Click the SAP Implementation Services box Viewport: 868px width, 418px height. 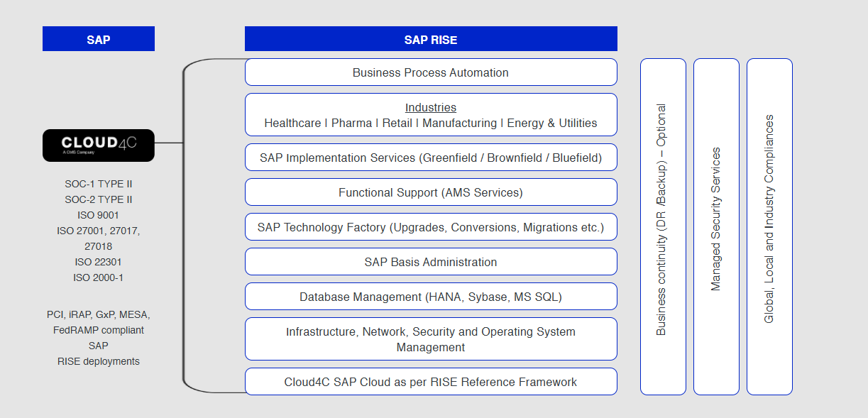(430, 158)
